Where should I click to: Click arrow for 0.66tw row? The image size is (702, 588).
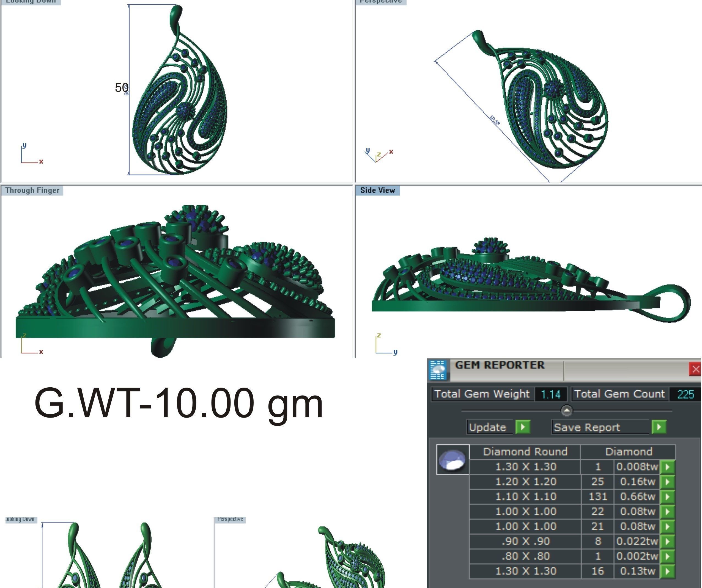tap(668, 497)
